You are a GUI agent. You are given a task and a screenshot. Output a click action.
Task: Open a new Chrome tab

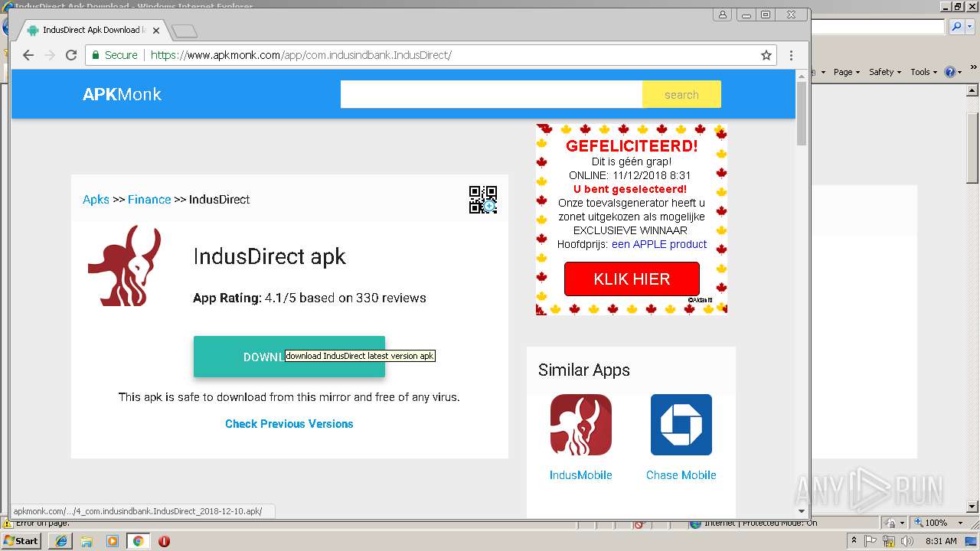pyautogui.click(x=185, y=31)
